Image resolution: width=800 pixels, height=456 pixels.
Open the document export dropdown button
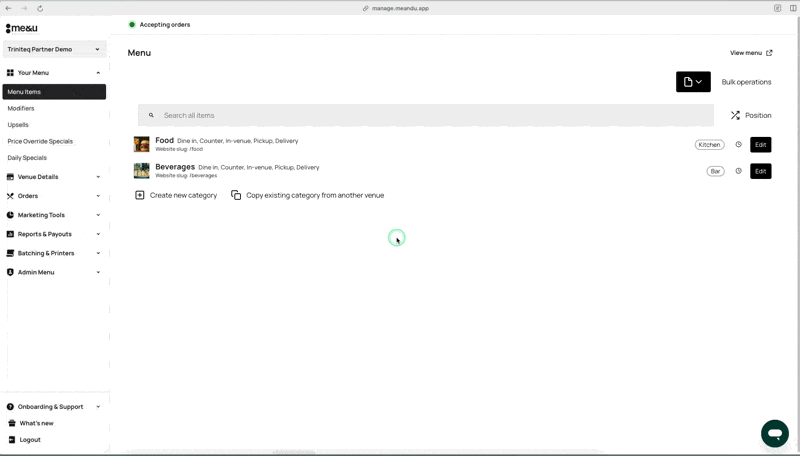point(693,82)
